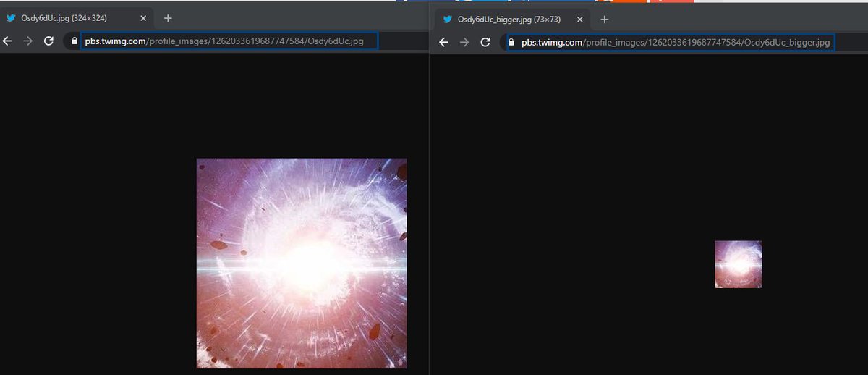This screenshot has width=868, height=375.
Task: Reload the right browser page
Action: (x=485, y=42)
